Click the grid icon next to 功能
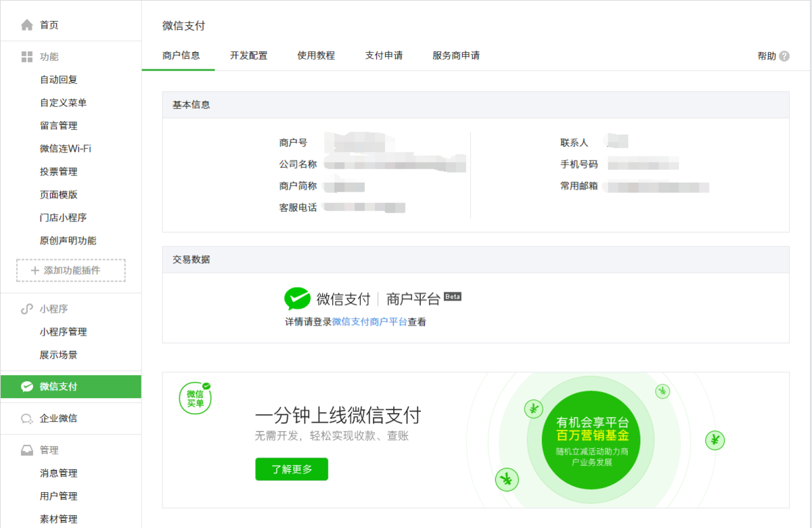This screenshot has width=812, height=528. pos(27,57)
